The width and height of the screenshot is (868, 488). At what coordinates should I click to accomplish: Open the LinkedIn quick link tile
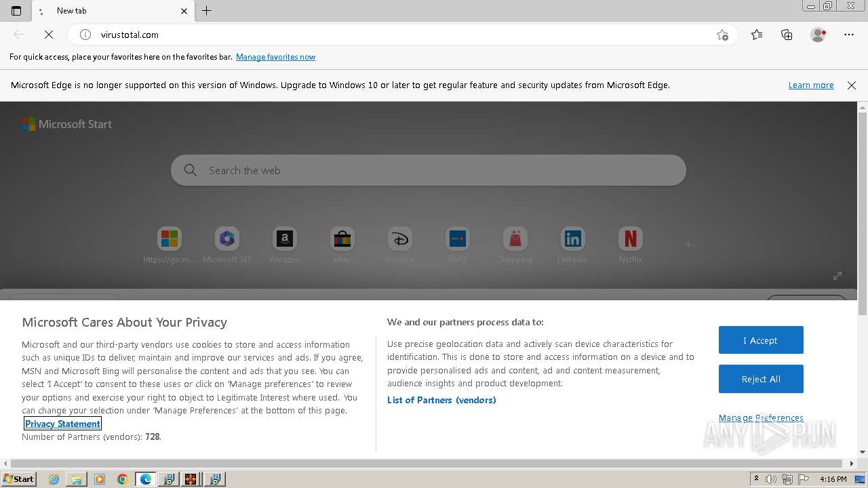[572, 245]
